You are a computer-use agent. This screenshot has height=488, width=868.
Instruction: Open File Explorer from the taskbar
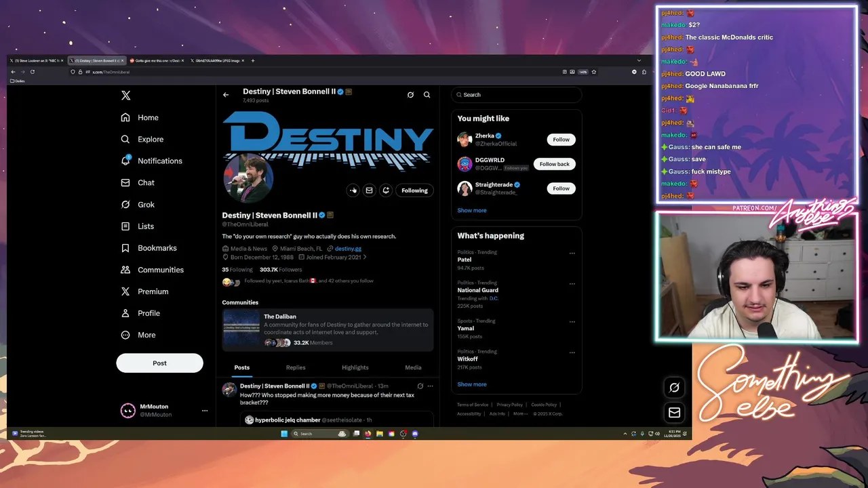[x=380, y=434]
